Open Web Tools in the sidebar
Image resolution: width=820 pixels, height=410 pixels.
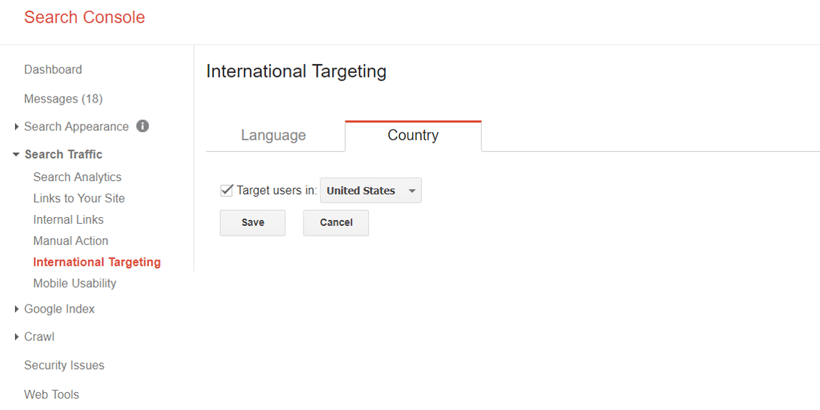52,394
